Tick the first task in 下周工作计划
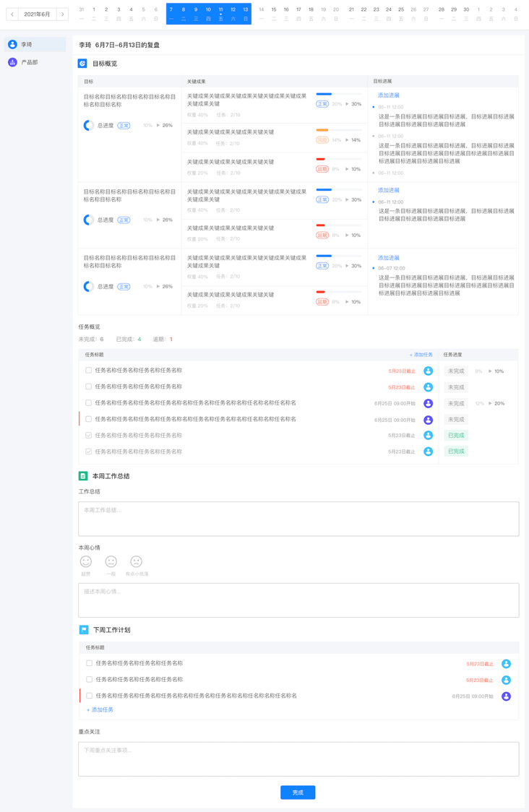This screenshot has height=812, width=529. click(x=90, y=663)
